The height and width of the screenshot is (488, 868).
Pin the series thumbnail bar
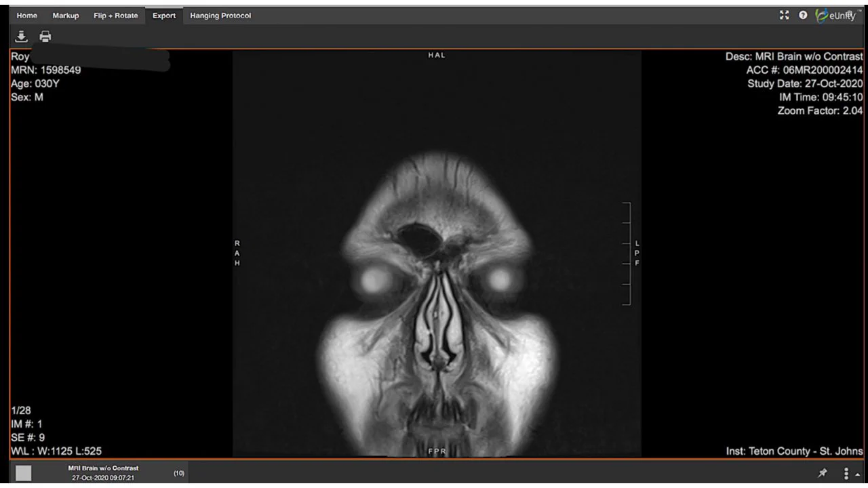click(823, 473)
